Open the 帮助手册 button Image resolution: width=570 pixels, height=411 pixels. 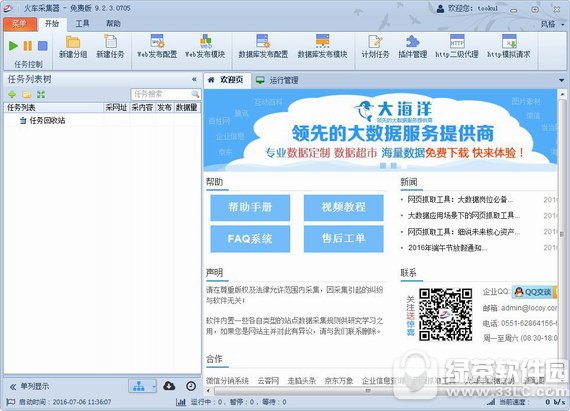click(x=250, y=207)
